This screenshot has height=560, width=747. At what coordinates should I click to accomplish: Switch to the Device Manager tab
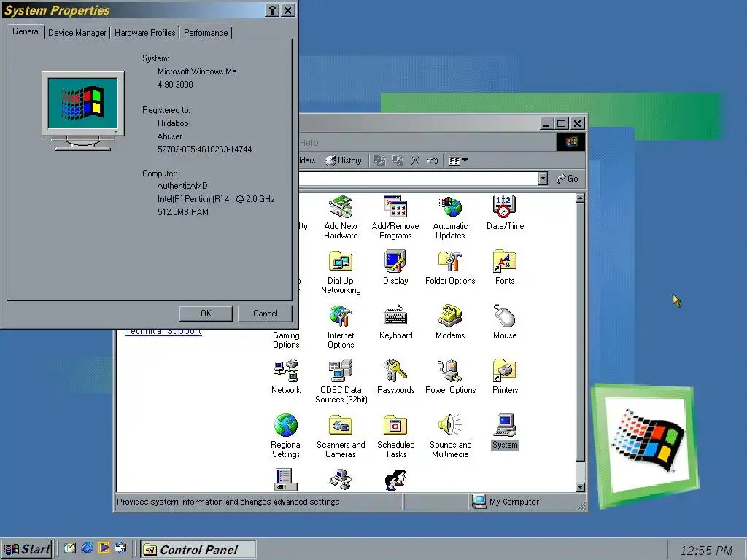coord(77,32)
